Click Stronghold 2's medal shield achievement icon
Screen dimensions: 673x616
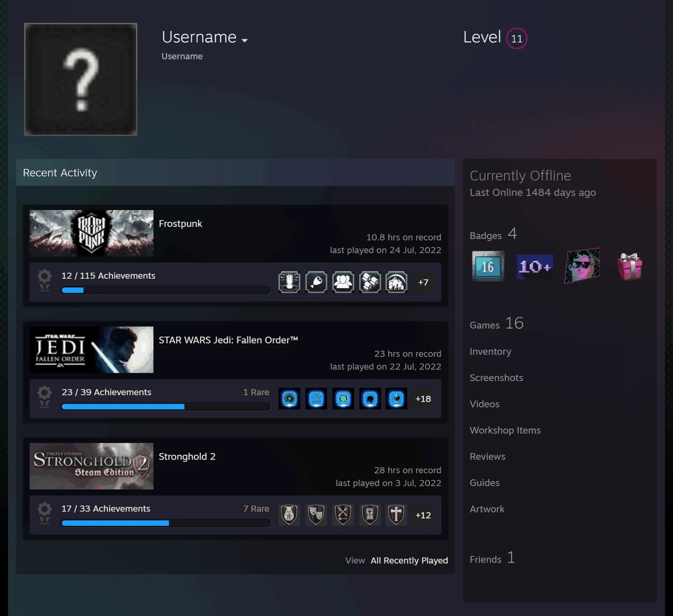coord(289,515)
